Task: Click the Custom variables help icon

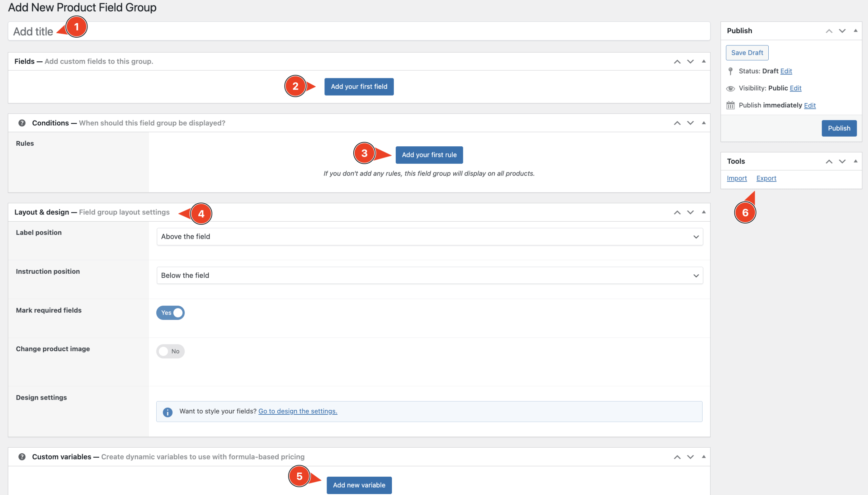Action: coord(22,457)
